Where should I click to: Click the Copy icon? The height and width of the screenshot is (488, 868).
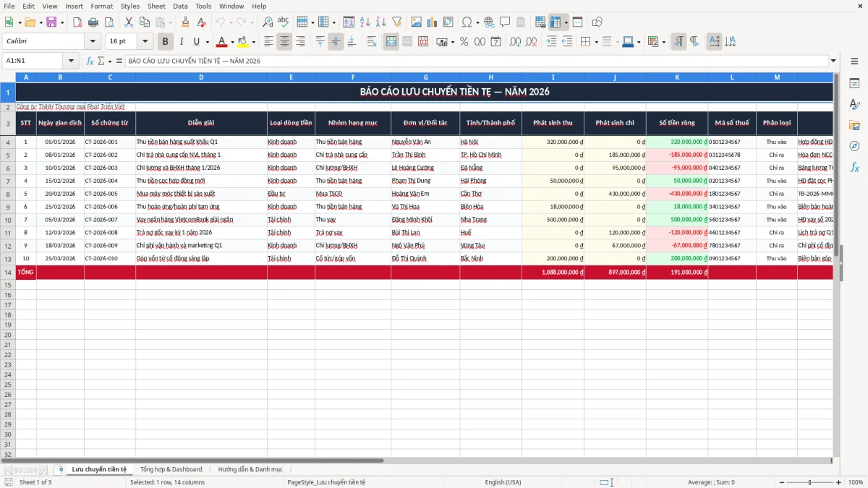pyautogui.click(x=145, y=22)
